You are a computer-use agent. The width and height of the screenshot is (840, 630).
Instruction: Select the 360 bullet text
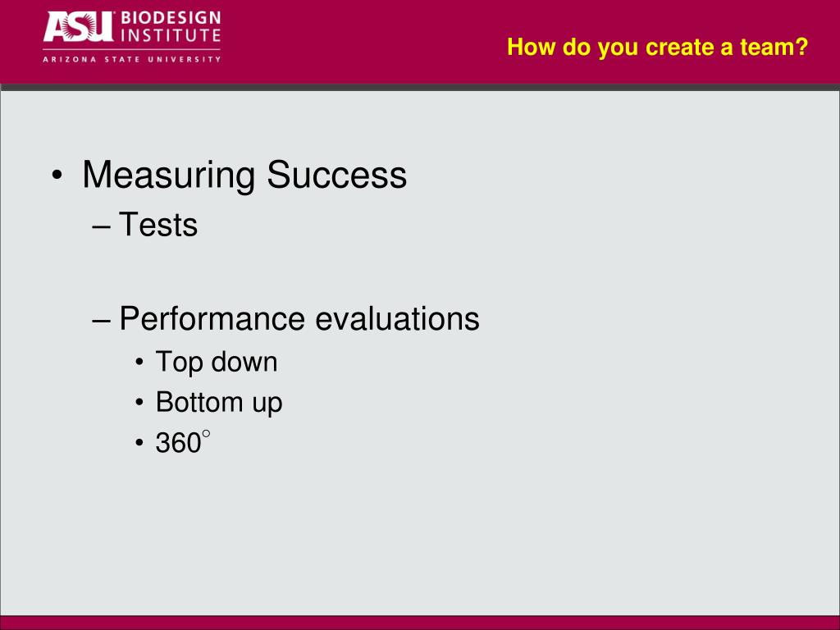[x=183, y=442]
